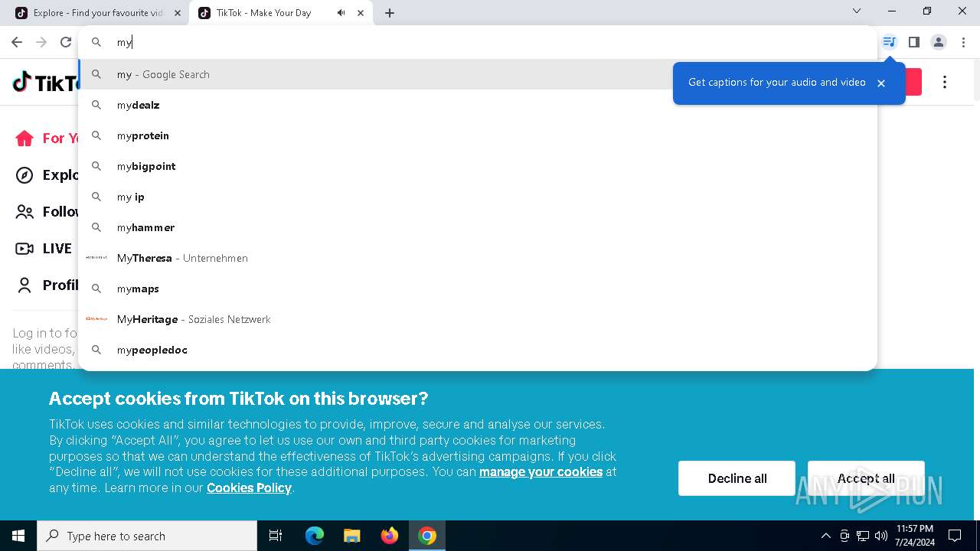Open Chrome's three-dot menu
The image size is (980, 551).
pos(963,42)
